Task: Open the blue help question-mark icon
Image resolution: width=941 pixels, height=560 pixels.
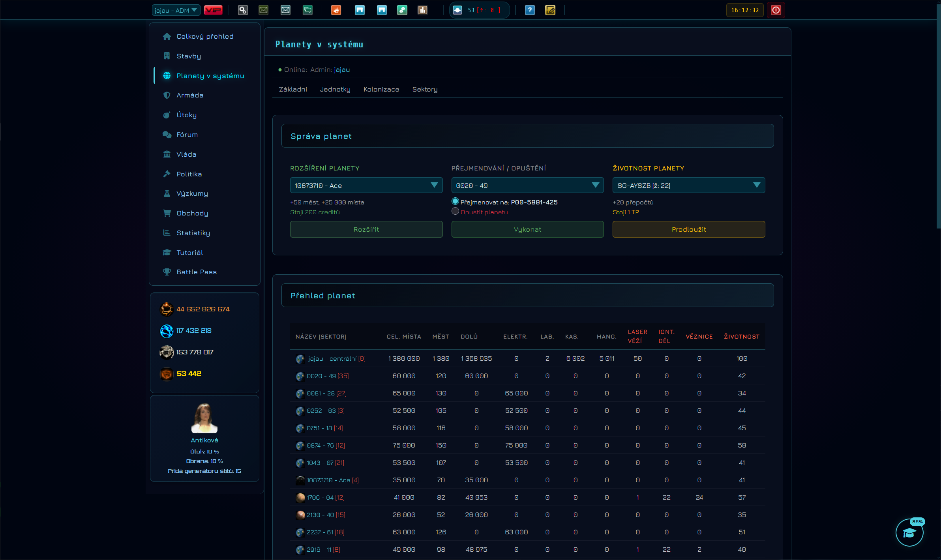Action: click(530, 10)
